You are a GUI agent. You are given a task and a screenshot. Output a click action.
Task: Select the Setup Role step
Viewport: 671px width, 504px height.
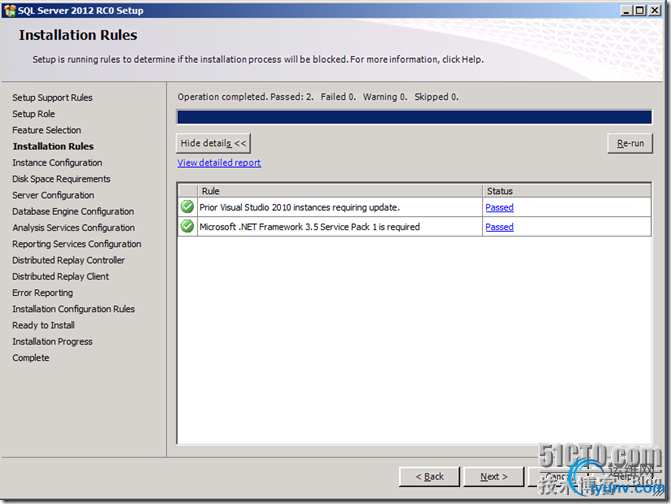[x=33, y=114]
